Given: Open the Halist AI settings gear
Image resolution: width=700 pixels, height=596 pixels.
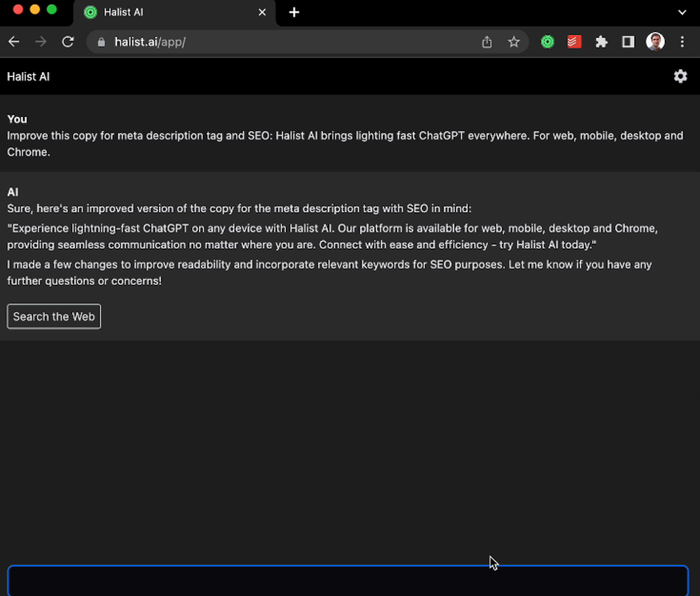Looking at the screenshot, I should coord(680,76).
